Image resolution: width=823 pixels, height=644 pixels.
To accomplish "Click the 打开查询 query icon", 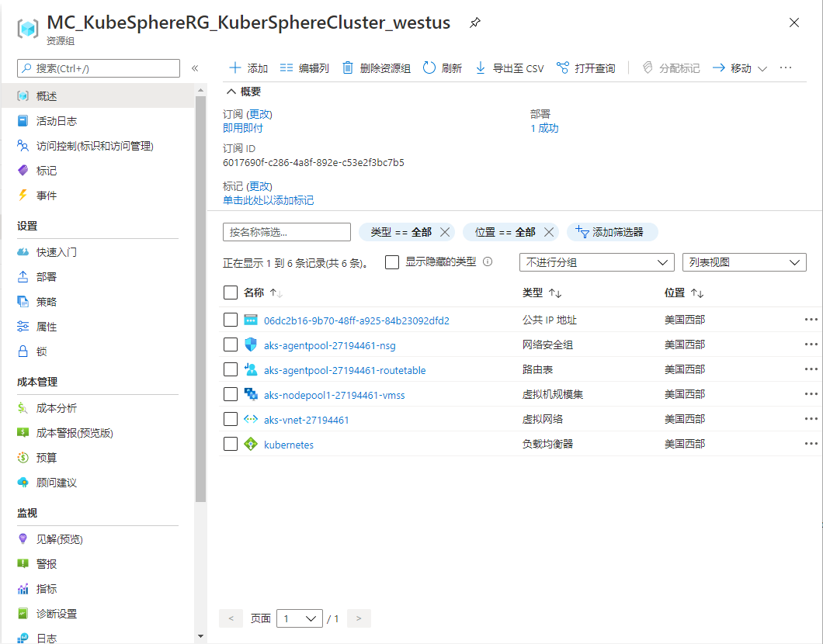I will (563, 68).
